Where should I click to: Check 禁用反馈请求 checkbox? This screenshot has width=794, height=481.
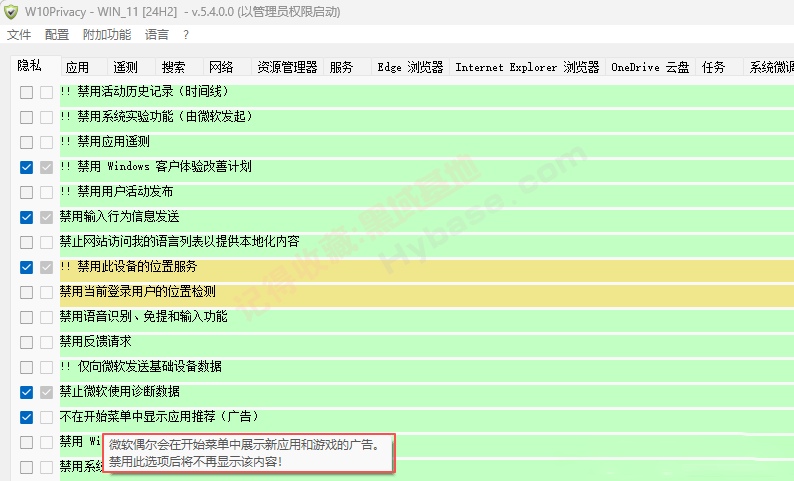(x=26, y=342)
